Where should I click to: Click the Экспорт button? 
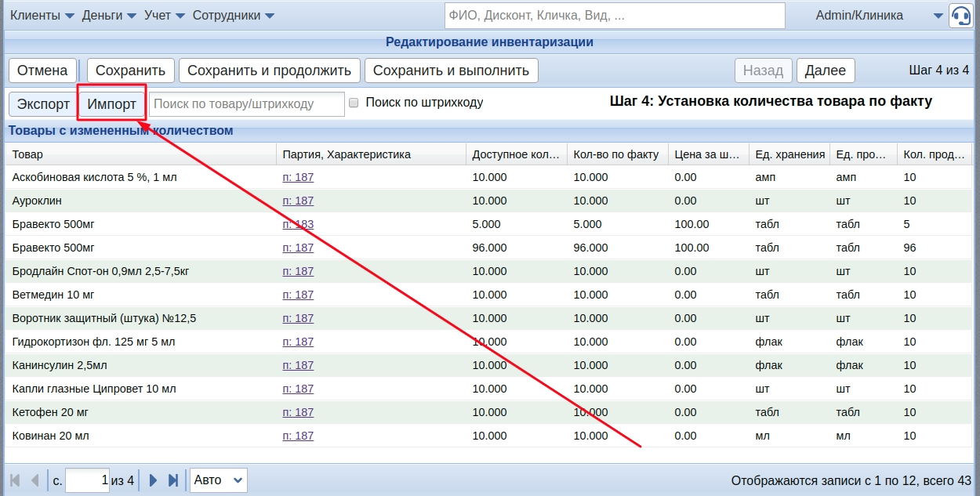(43, 104)
